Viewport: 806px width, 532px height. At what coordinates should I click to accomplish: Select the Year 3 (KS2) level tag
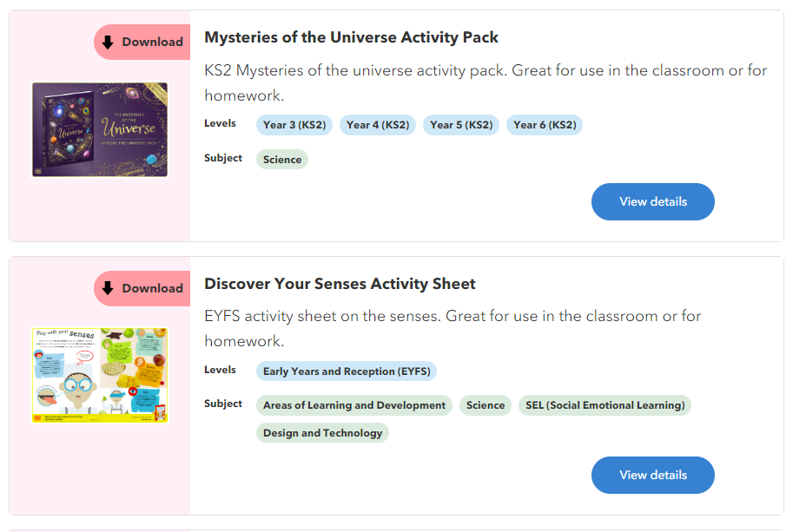pyautogui.click(x=294, y=125)
